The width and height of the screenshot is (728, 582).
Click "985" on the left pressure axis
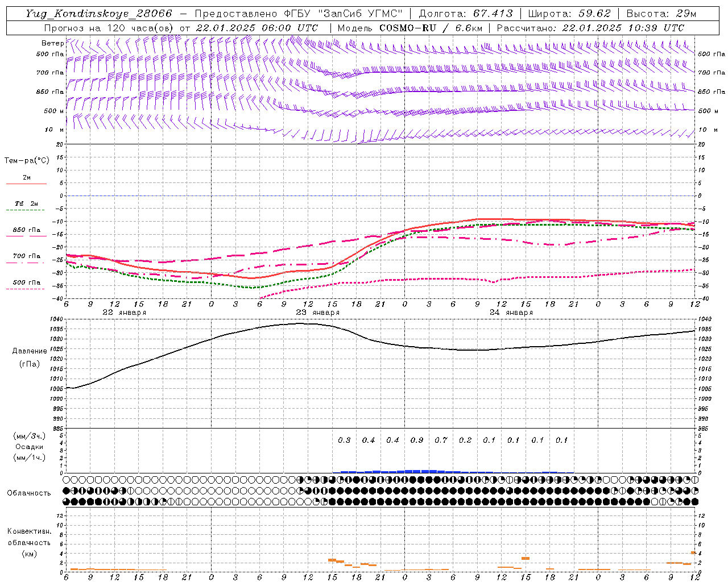(59, 429)
